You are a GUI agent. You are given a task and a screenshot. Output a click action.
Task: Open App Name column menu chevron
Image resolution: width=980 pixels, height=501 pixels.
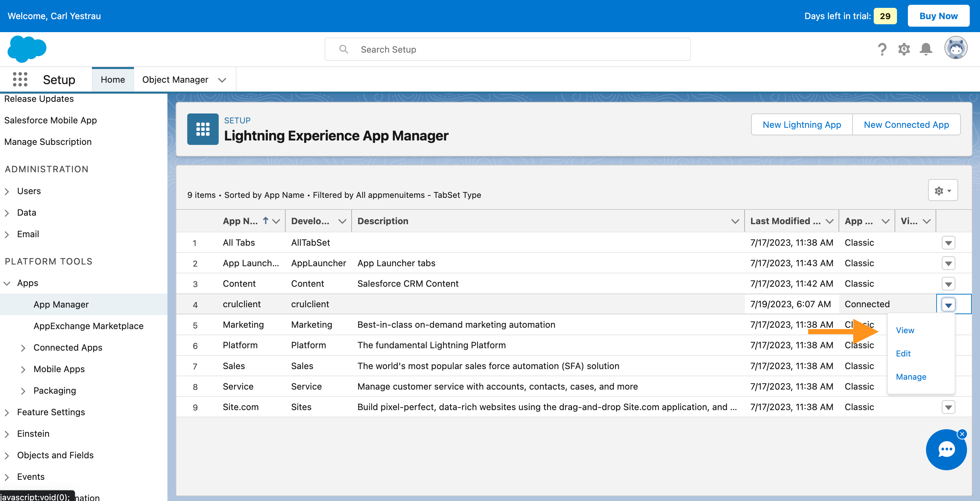click(276, 221)
